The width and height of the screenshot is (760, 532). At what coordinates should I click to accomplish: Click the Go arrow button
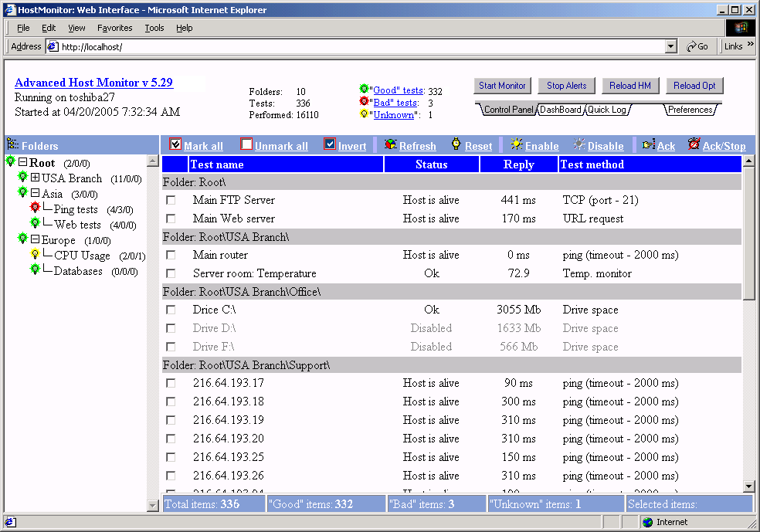(x=697, y=46)
